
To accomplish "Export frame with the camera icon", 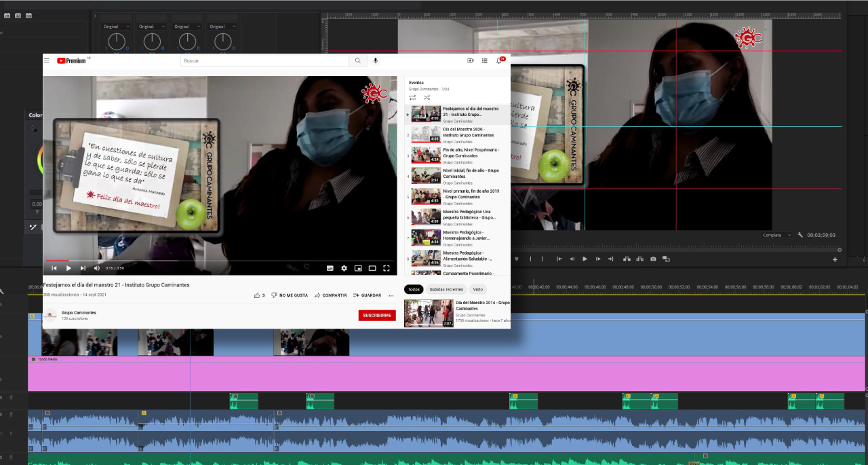I will (653, 259).
